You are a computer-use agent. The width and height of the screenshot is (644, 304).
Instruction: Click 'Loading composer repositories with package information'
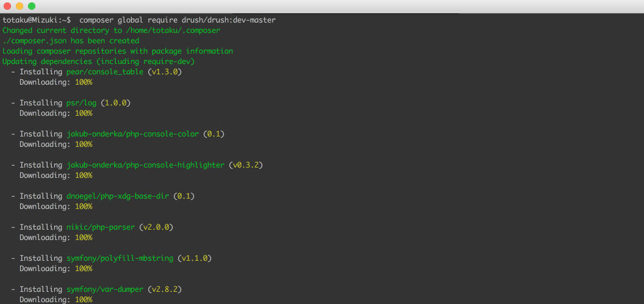click(118, 51)
